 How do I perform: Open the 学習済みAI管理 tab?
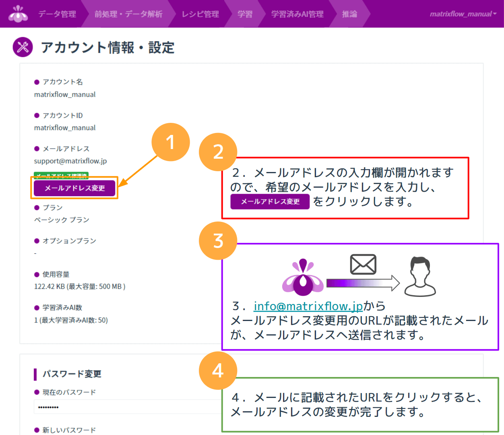(297, 14)
